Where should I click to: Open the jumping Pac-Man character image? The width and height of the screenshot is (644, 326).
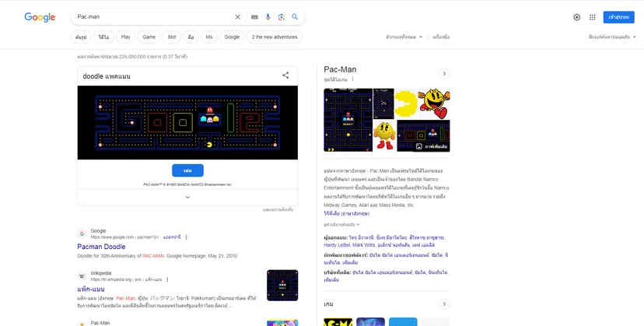click(434, 103)
